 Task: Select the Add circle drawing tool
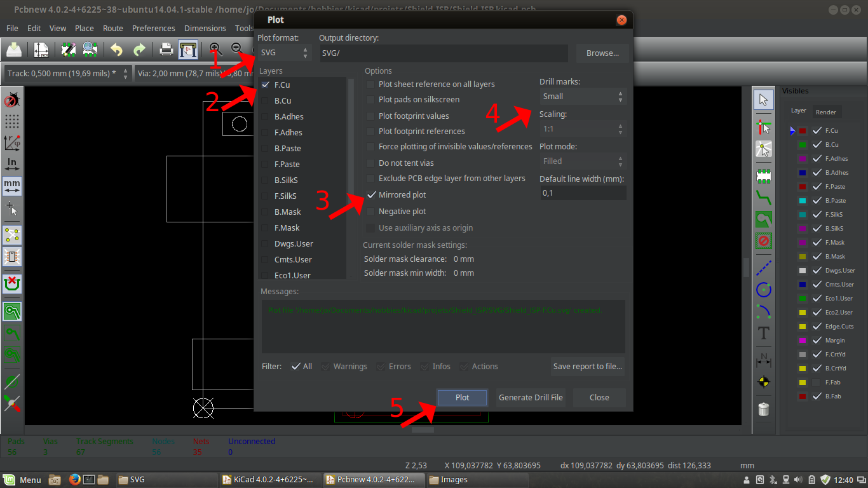coord(764,291)
